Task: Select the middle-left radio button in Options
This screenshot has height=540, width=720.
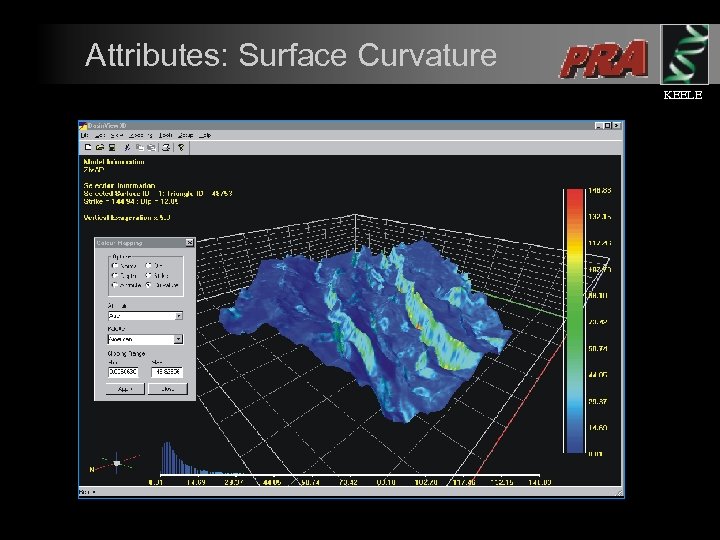Action: coord(115,276)
